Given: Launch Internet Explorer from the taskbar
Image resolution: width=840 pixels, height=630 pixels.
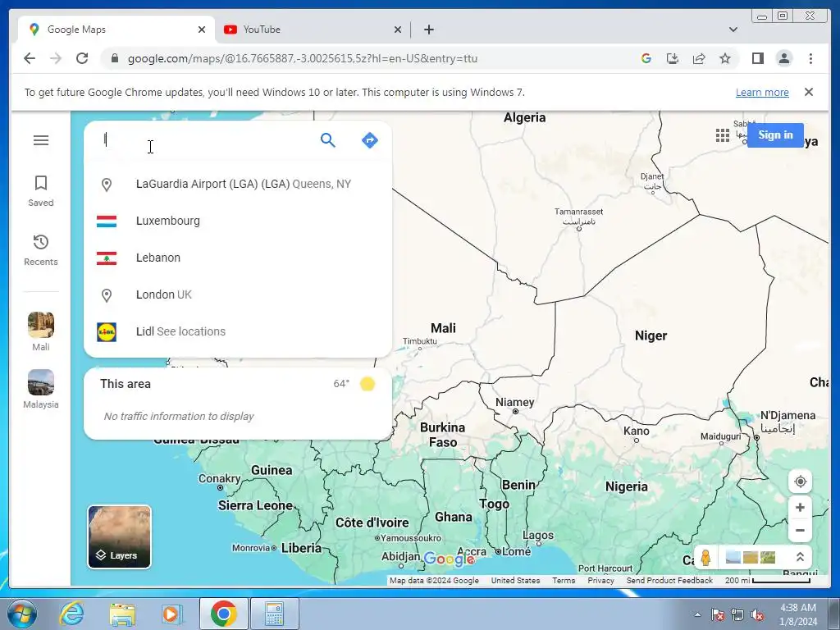Looking at the screenshot, I should click(x=71, y=614).
